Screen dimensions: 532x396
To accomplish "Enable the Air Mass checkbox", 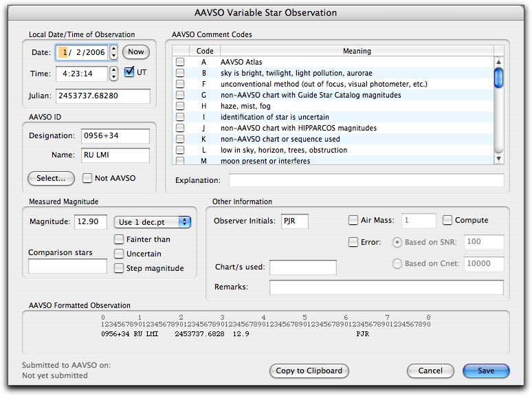I will (x=353, y=221).
